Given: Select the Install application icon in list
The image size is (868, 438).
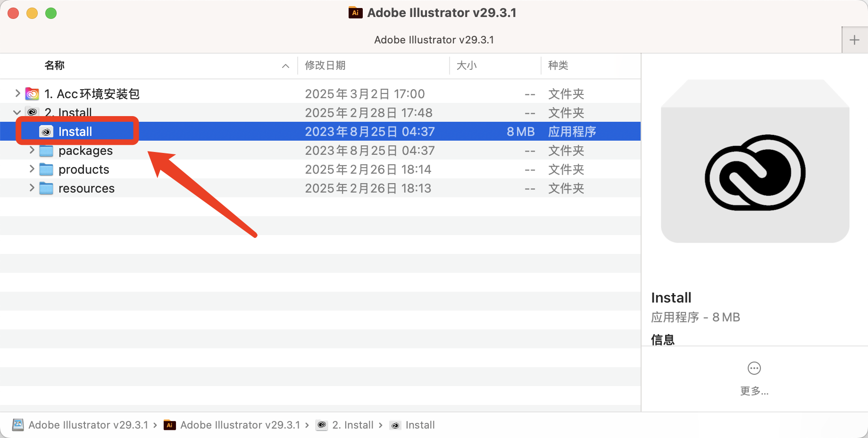Looking at the screenshot, I should coord(46,132).
